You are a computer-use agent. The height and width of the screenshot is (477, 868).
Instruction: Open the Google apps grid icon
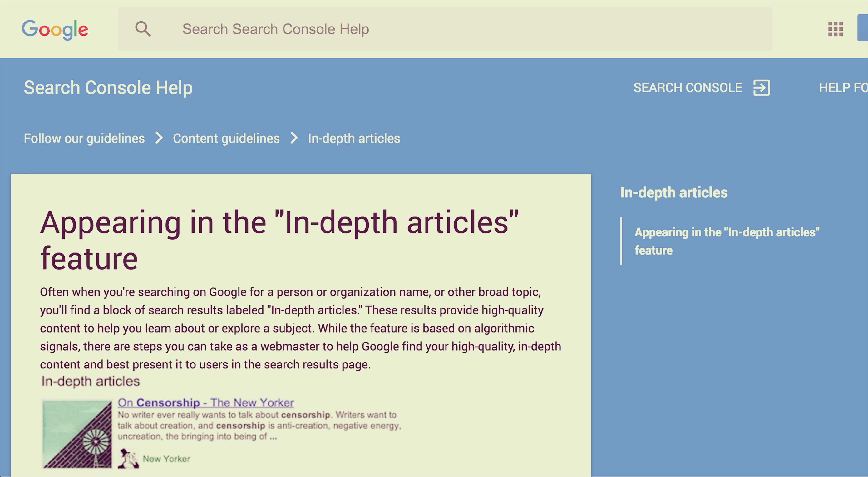(836, 29)
